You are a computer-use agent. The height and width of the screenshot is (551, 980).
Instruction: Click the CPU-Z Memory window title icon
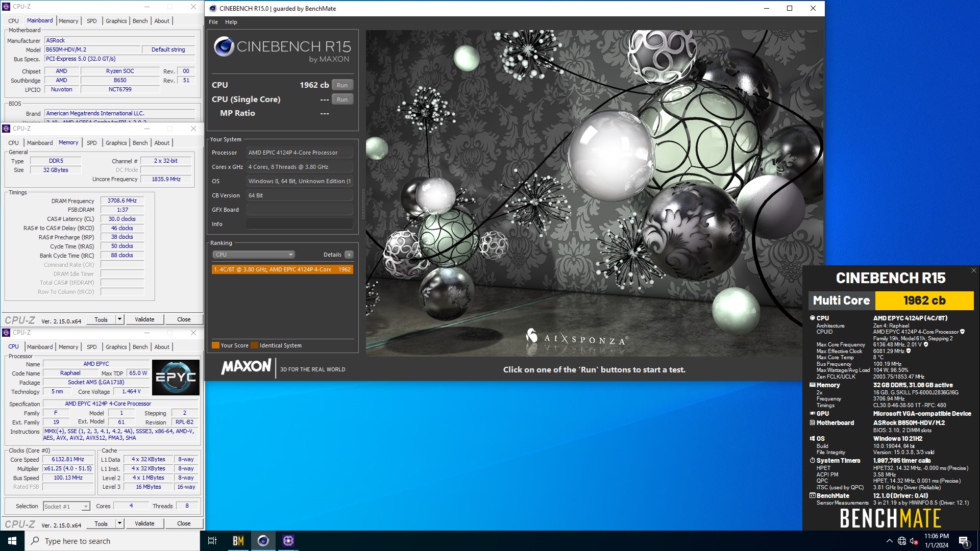pos(6,129)
